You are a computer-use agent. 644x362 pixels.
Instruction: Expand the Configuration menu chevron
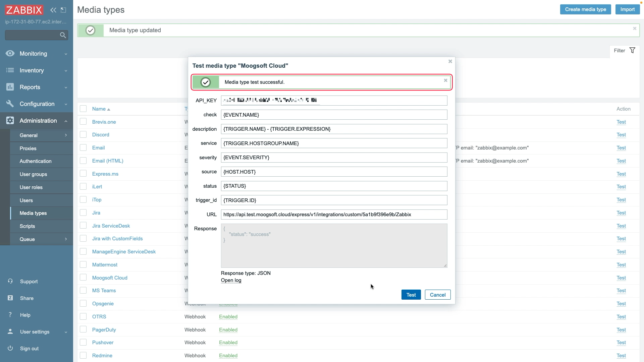[66, 104]
